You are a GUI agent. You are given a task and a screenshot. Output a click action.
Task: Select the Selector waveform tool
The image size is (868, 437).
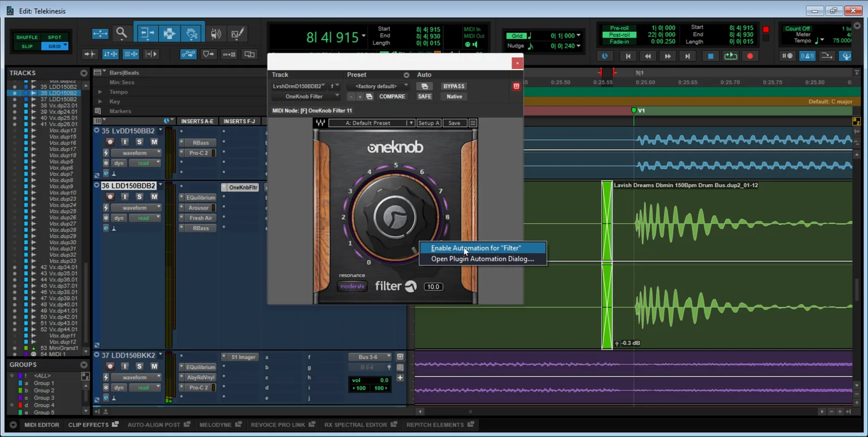click(x=169, y=34)
